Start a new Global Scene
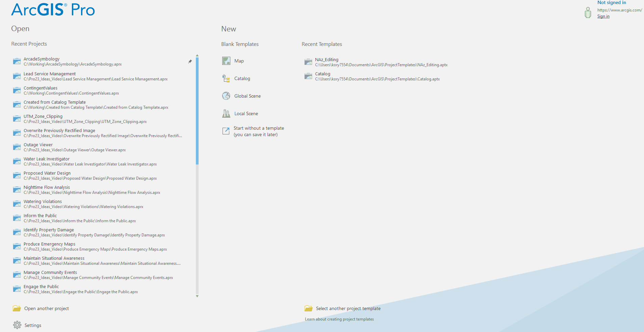This screenshot has height=332, width=644. click(x=247, y=96)
